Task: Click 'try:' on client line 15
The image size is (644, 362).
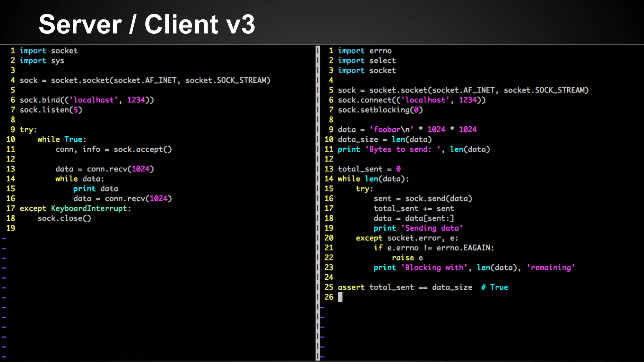Action: [x=364, y=189]
